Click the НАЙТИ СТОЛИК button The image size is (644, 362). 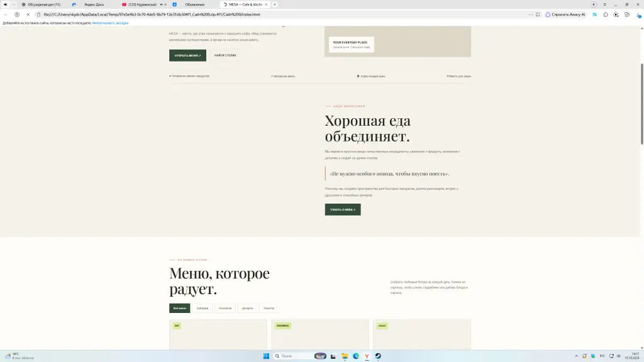tap(225, 55)
